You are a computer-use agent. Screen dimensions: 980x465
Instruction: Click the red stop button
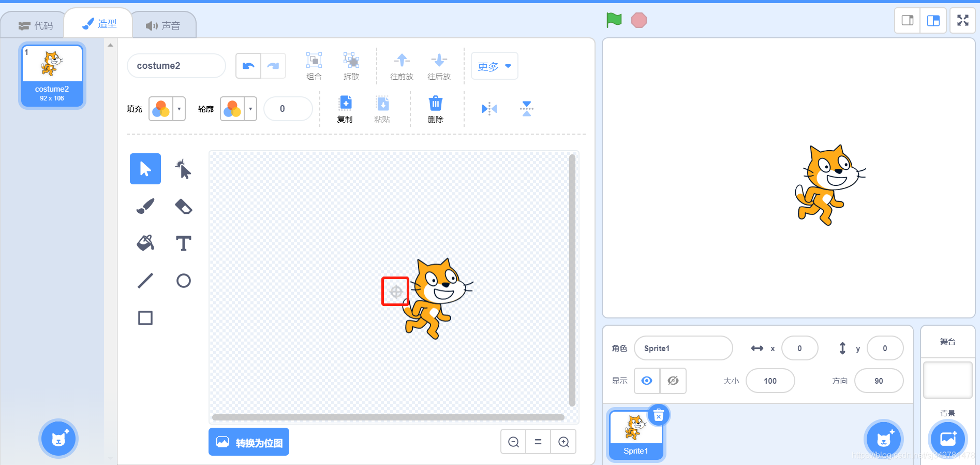[x=639, y=20]
